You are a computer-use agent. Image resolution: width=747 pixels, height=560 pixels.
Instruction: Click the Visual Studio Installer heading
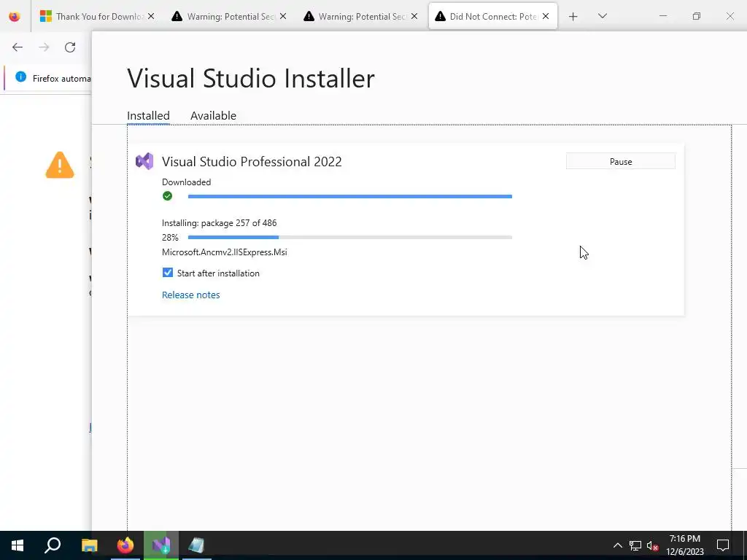click(x=251, y=78)
